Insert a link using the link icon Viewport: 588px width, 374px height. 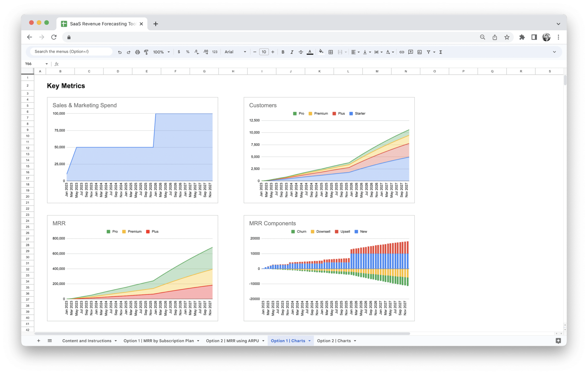coord(402,52)
